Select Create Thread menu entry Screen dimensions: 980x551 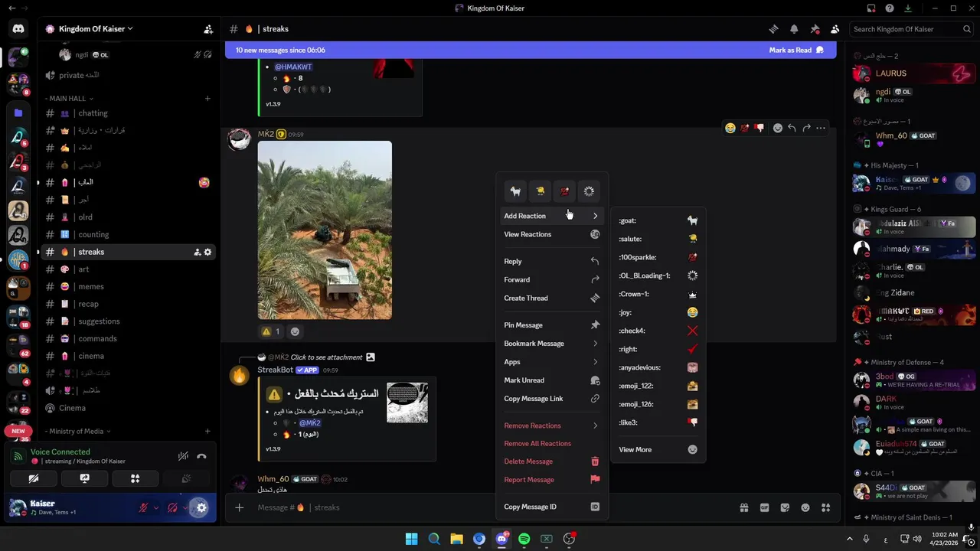pyautogui.click(x=551, y=298)
